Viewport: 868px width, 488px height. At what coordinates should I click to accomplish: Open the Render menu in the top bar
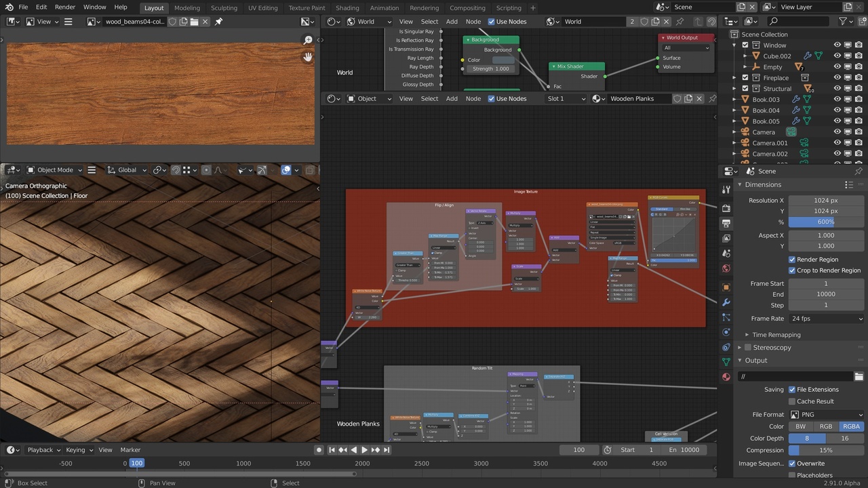[64, 7]
